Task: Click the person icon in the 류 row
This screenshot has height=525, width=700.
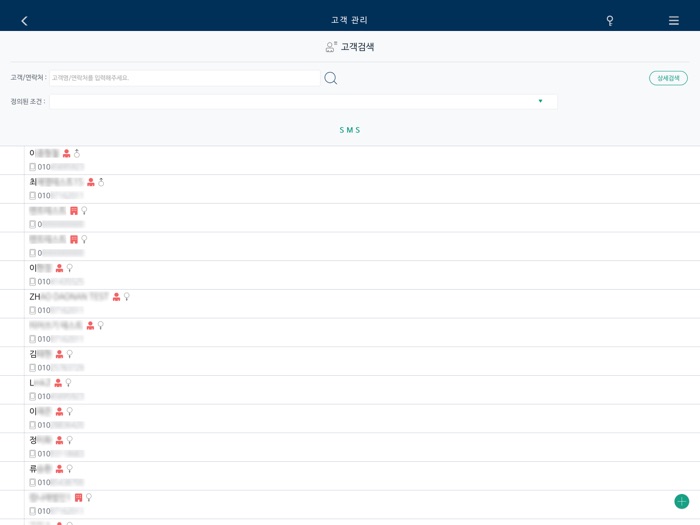Action: pyautogui.click(x=59, y=469)
